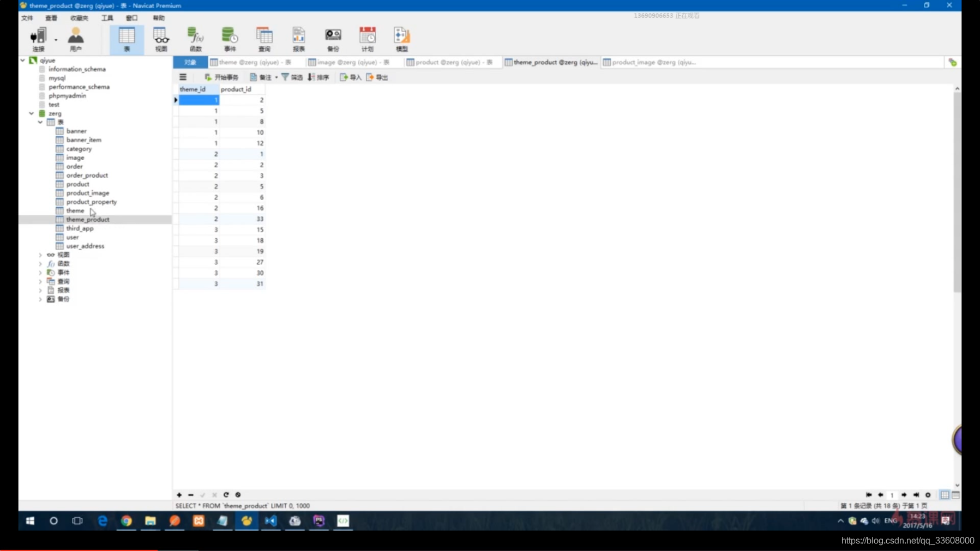Open the Connection dropdown arrow
Screen dimensions: 980x551
pyautogui.click(x=56, y=40)
